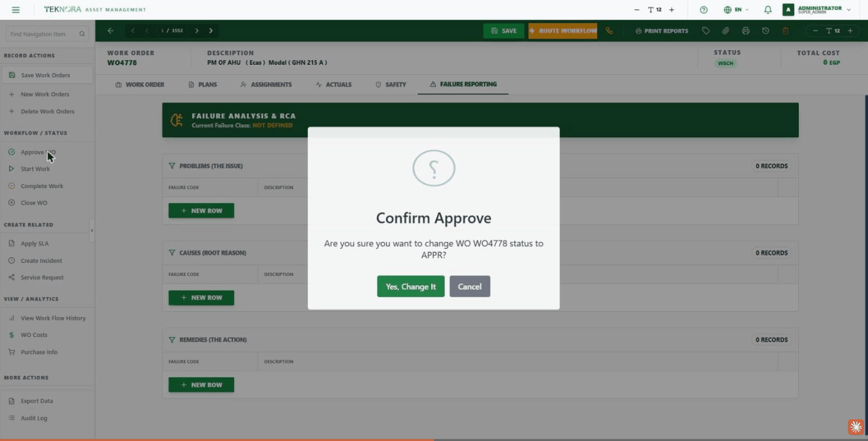
Task: Click the green SAVE button
Action: click(x=504, y=31)
